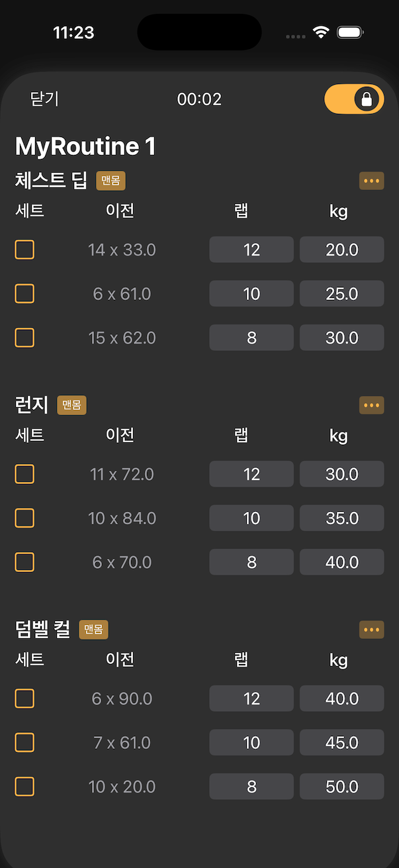Check the first set of 덤벨 컬
The height and width of the screenshot is (868, 399).
point(24,699)
